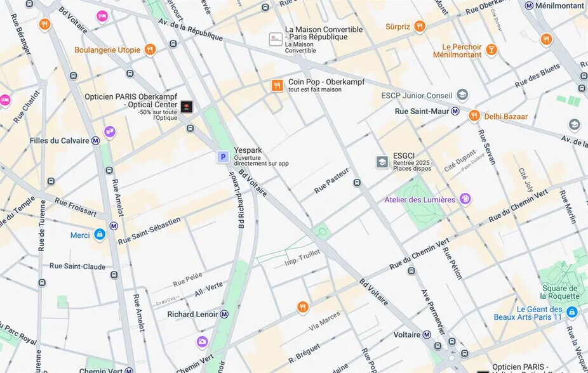The width and height of the screenshot is (588, 373).
Task: Select the Yespark place label text
Action: point(248,150)
